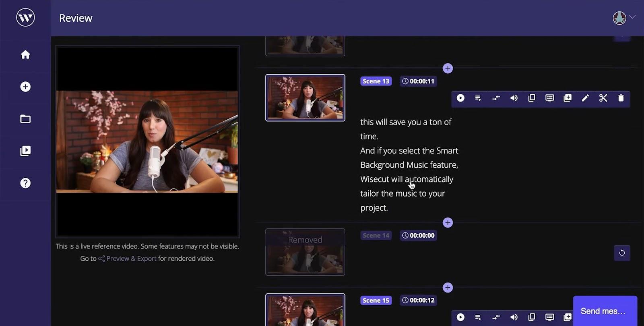Click the transcript line 'Background Music feature,'
The width and height of the screenshot is (644, 326).
[x=409, y=165]
